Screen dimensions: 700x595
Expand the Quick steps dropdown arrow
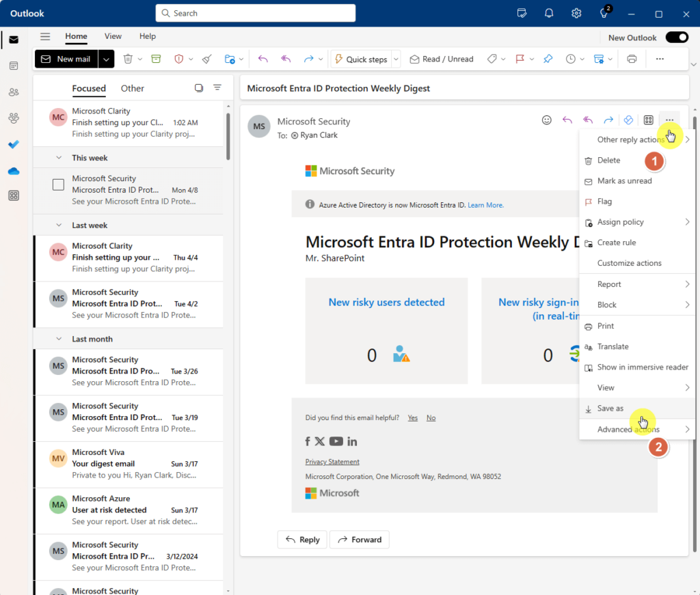[x=396, y=59]
